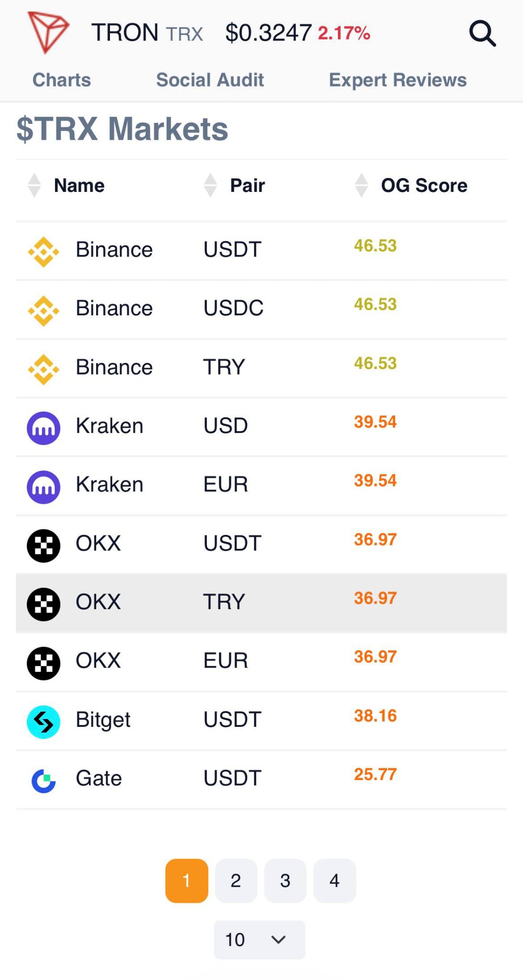Select the Binance USDT logo icon

coord(44,252)
